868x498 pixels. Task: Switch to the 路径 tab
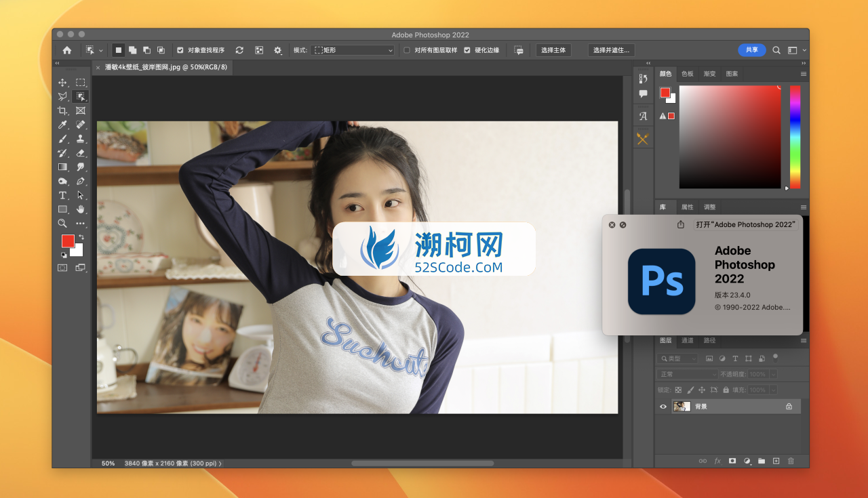(x=709, y=341)
